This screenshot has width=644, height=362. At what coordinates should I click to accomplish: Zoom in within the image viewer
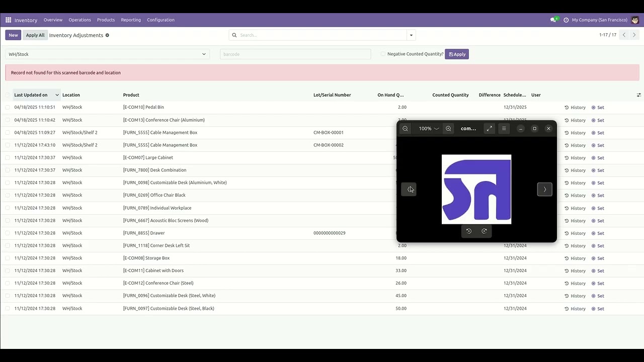click(448, 129)
